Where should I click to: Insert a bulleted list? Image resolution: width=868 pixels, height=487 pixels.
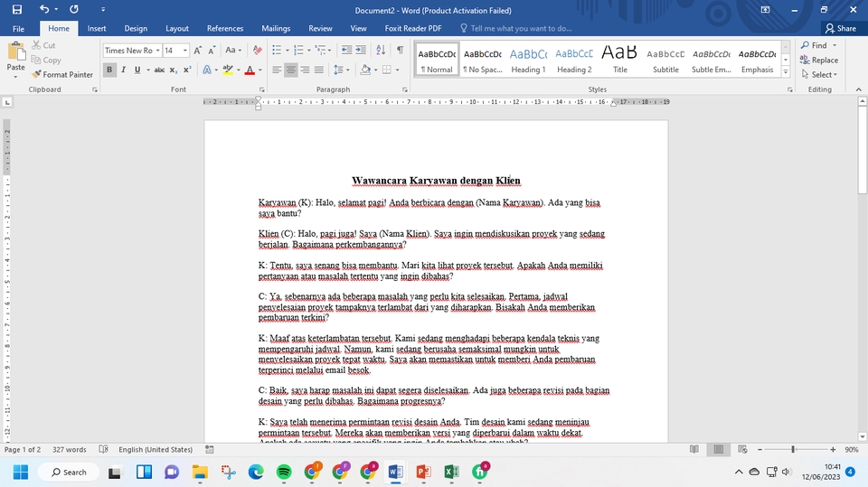[x=278, y=51]
